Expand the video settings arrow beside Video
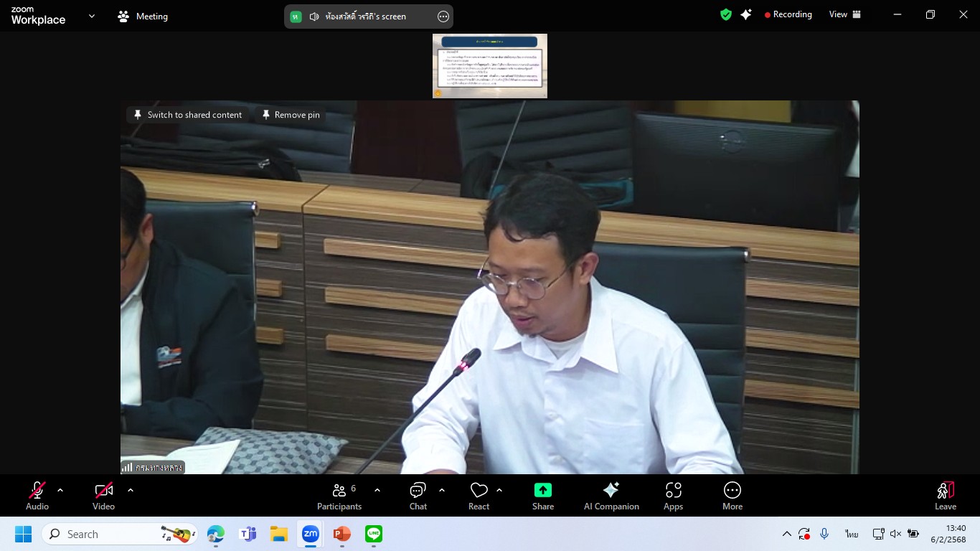Viewport: 980px width, 551px height. (131, 490)
